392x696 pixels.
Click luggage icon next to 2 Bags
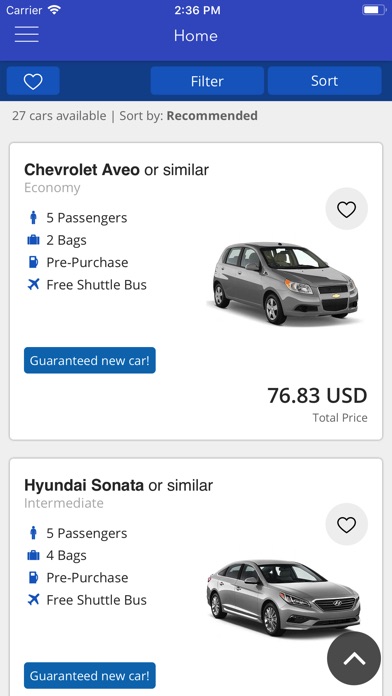pyautogui.click(x=33, y=240)
